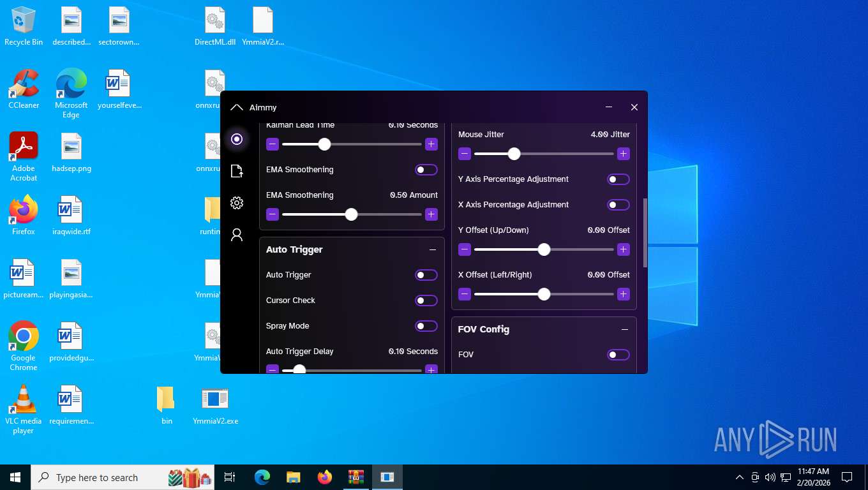Select the CCleaner desktop shortcut

coord(24,89)
